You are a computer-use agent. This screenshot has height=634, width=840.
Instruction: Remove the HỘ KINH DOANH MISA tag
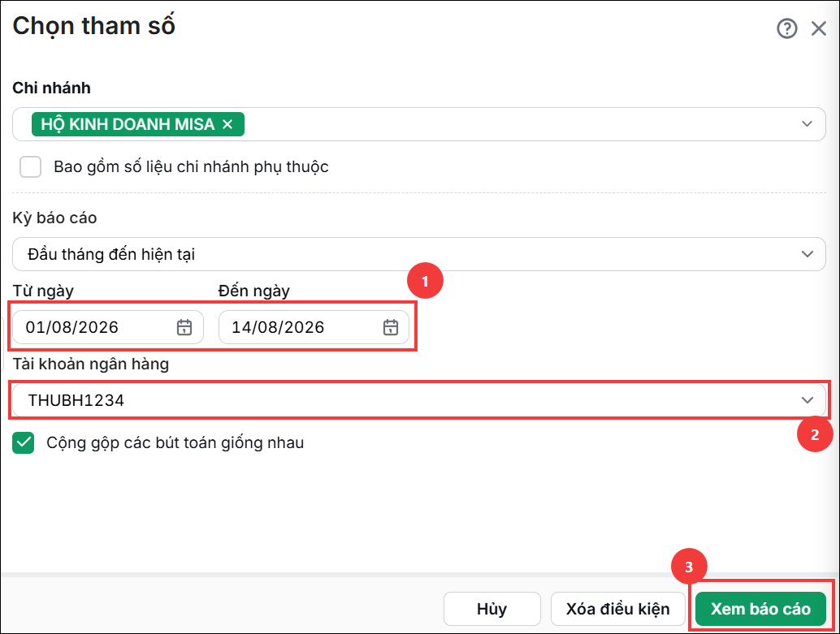point(227,124)
